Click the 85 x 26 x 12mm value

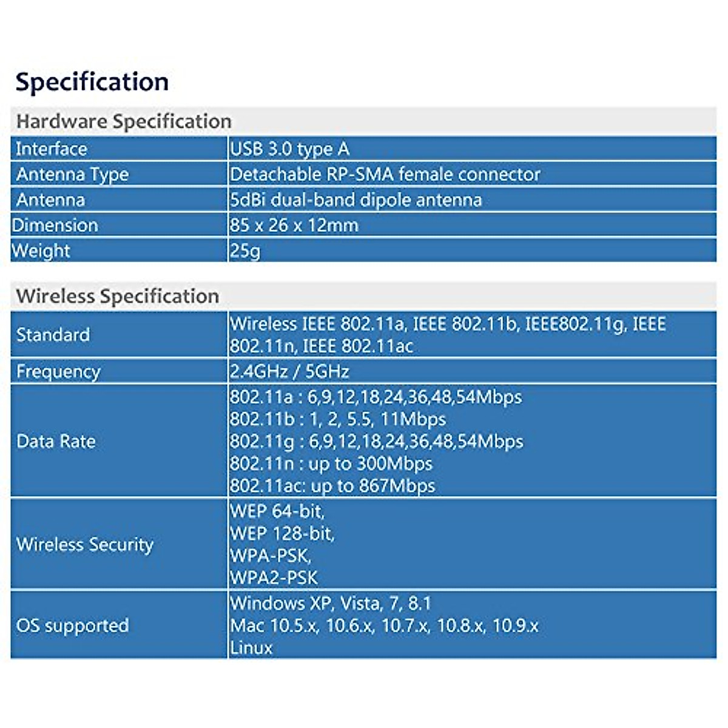(294, 226)
